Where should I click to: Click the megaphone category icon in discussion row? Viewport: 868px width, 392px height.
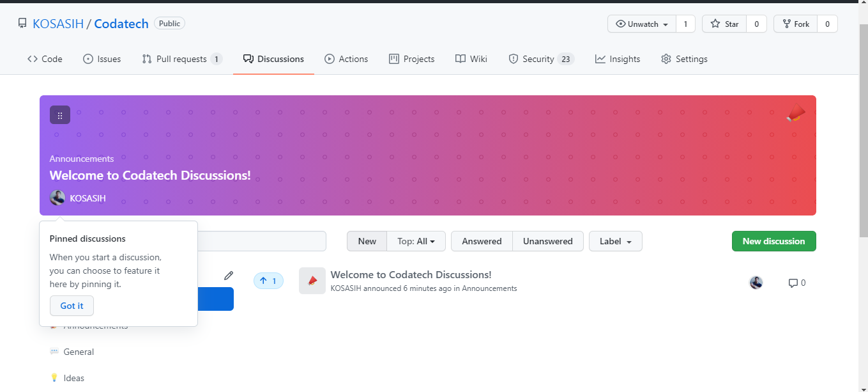tap(312, 281)
